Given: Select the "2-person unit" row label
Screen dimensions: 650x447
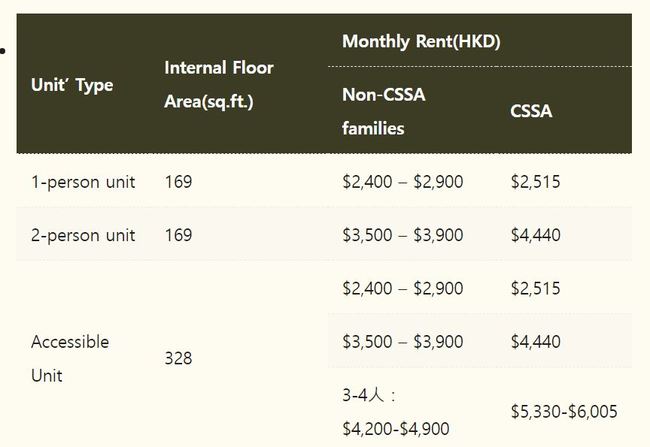Looking at the screenshot, I should pos(83,235).
